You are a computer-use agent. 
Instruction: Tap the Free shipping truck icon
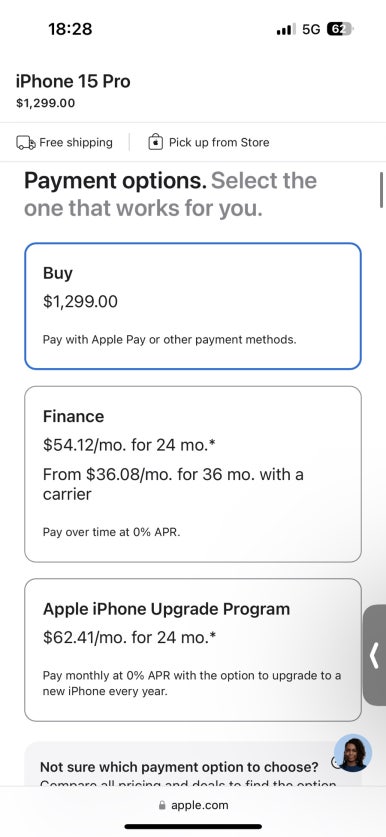pyautogui.click(x=26, y=143)
